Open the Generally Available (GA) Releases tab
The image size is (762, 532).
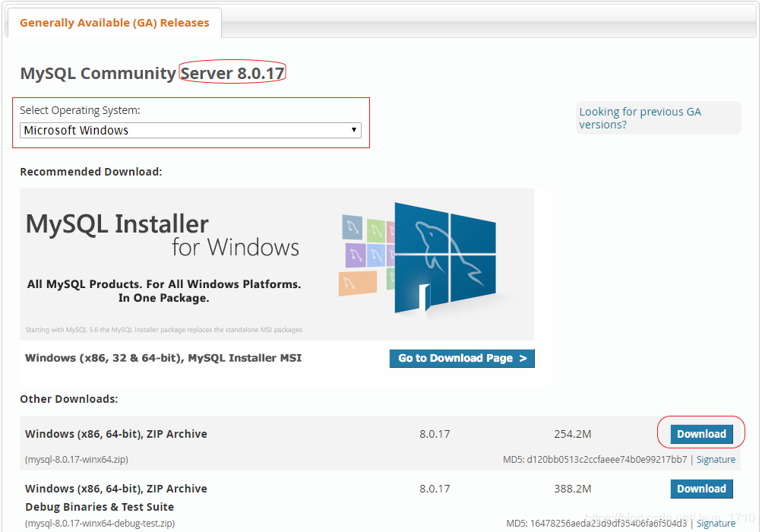(x=114, y=23)
